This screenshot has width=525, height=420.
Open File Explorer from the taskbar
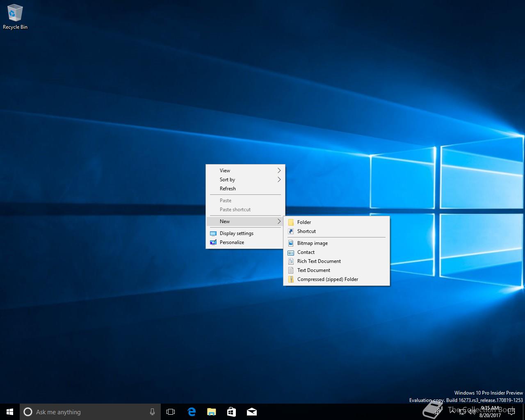[x=211, y=412]
